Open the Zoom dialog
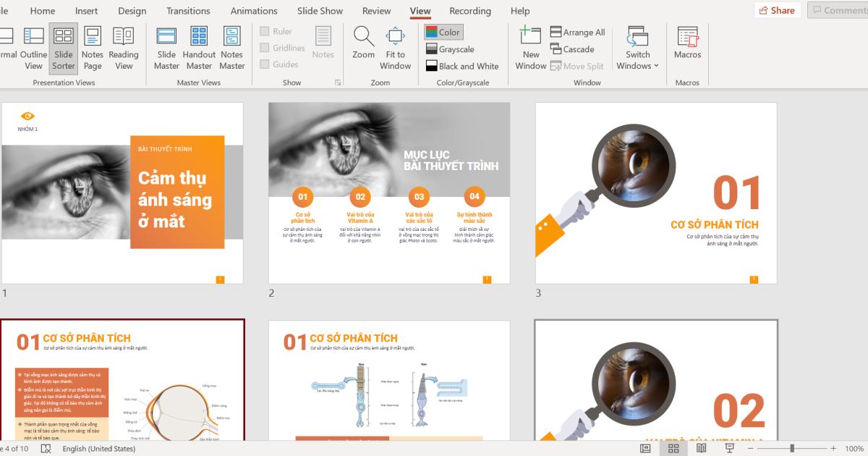Screen dimensions: 868x456 (364, 43)
